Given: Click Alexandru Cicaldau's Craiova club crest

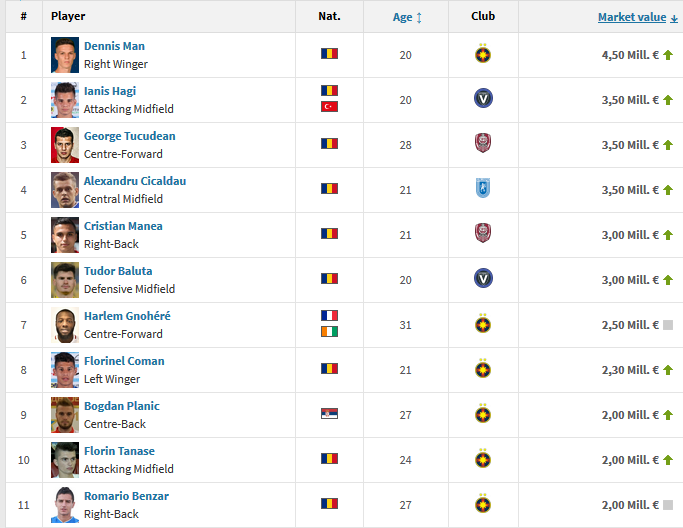Looking at the screenshot, I should tap(483, 189).
